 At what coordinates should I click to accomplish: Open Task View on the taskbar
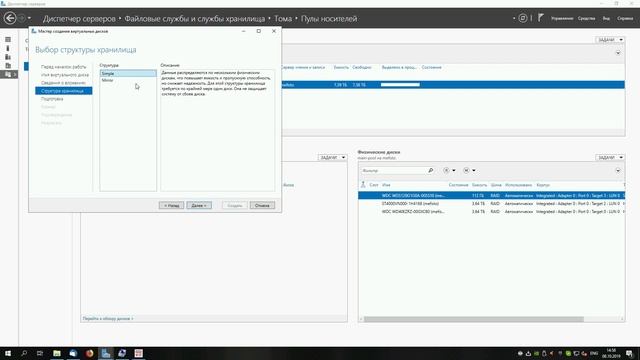(40, 353)
